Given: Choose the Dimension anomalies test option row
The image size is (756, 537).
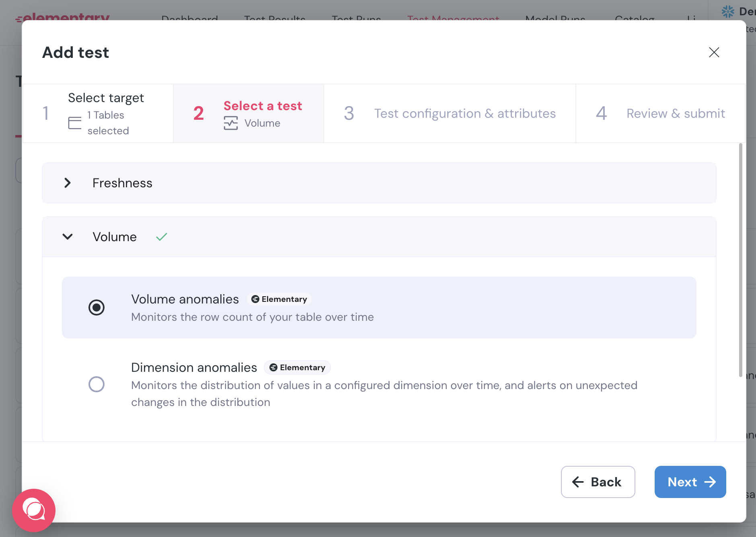Looking at the screenshot, I should point(379,384).
